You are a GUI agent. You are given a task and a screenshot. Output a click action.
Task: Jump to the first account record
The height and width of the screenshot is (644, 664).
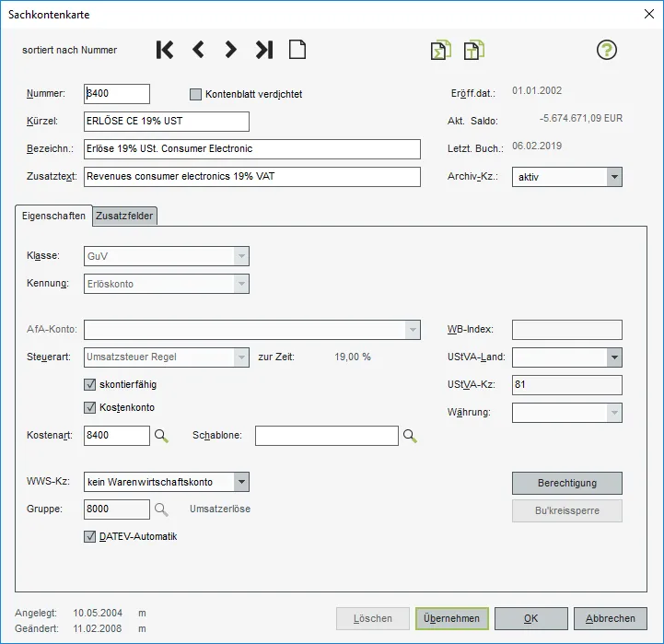pos(165,50)
